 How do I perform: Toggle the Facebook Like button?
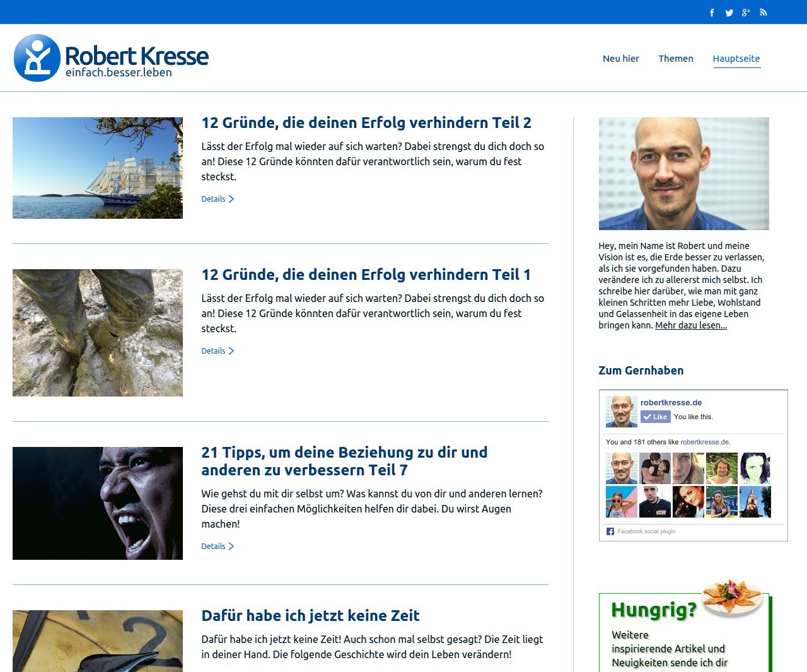tap(655, 417)
